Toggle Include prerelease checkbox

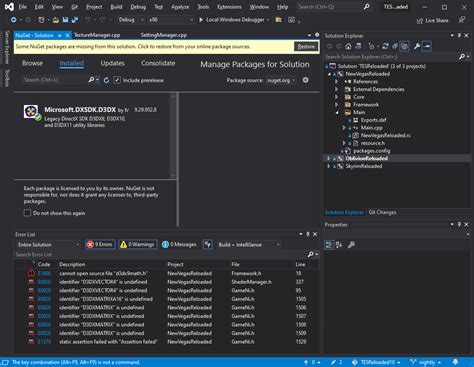(117, 80)
